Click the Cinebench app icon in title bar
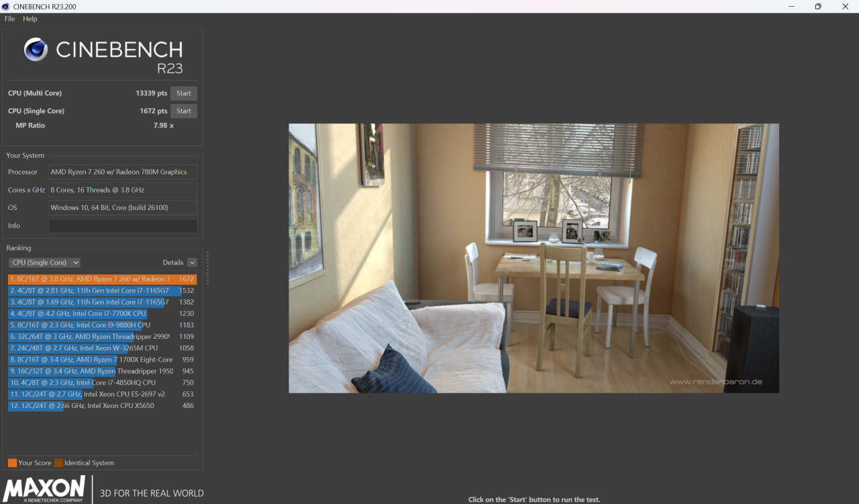The image size is (859, 504). 7,6
